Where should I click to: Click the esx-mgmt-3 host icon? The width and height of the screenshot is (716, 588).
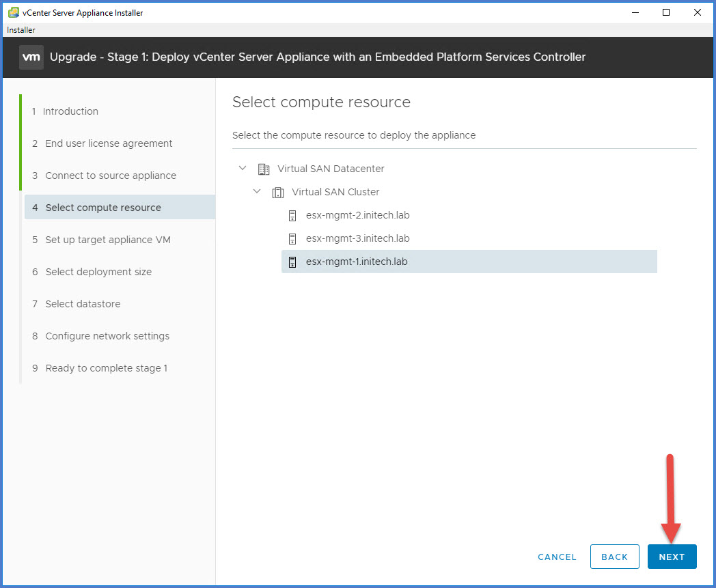tap(292, 239)
